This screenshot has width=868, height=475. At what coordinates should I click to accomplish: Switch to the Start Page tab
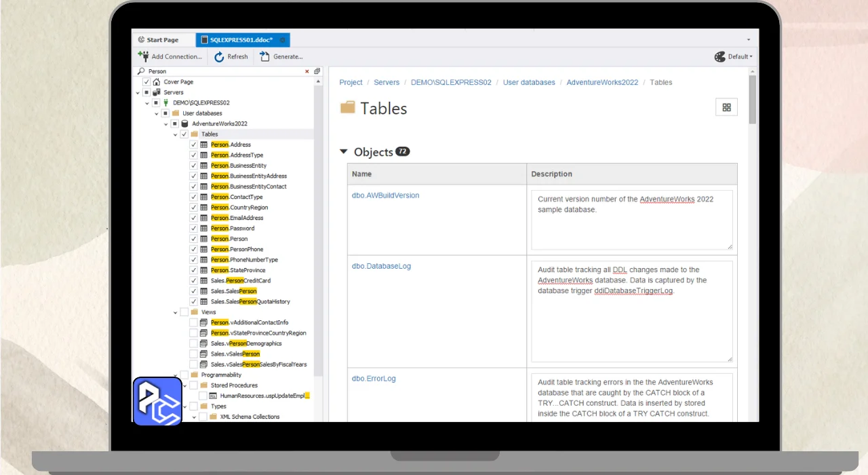(163, 40)
